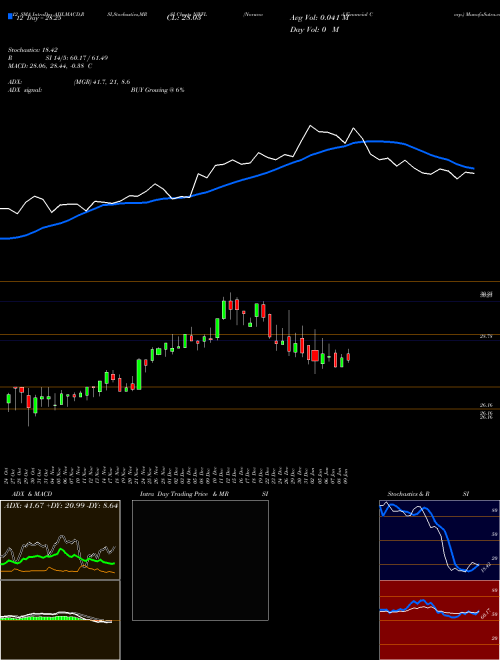The width and height of the screenshot is (500, 660).
Task: Select the '12 Day = 28.25' label
Action: point(39,19)
